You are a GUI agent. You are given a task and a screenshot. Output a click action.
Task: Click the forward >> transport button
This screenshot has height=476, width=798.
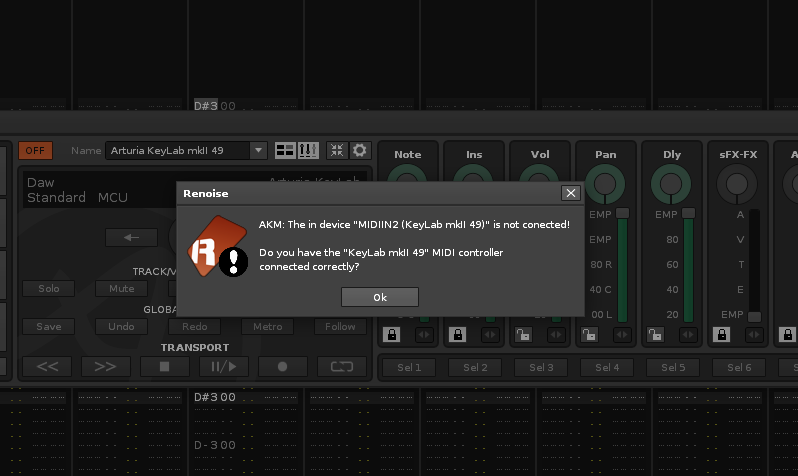pyautogui.click(x=105, y=367)
